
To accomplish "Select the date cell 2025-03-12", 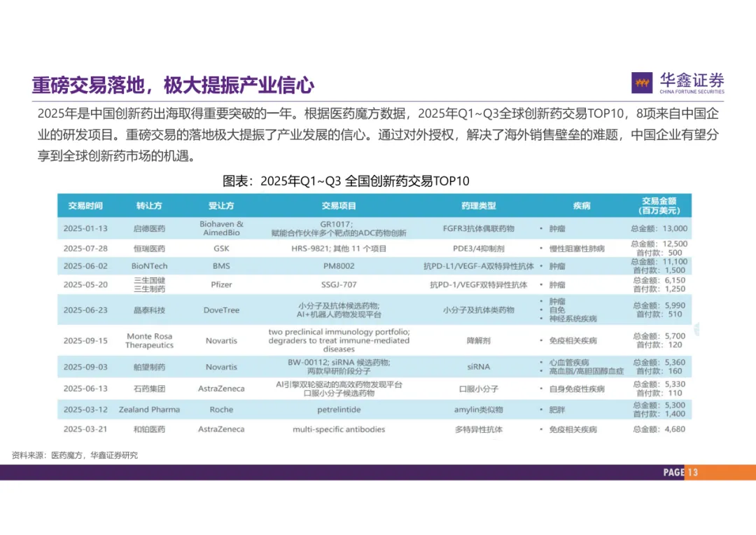I will tap(85, 410).
